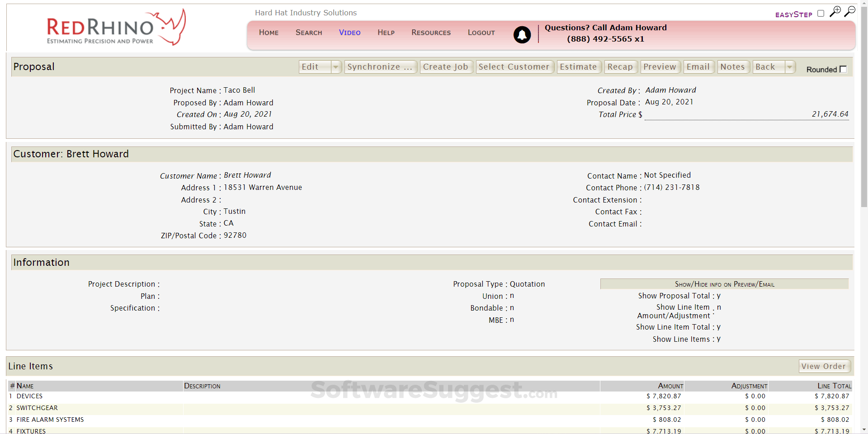Open the Home menu item
This screenshot has width=868, height=434.
click(269, 33)
